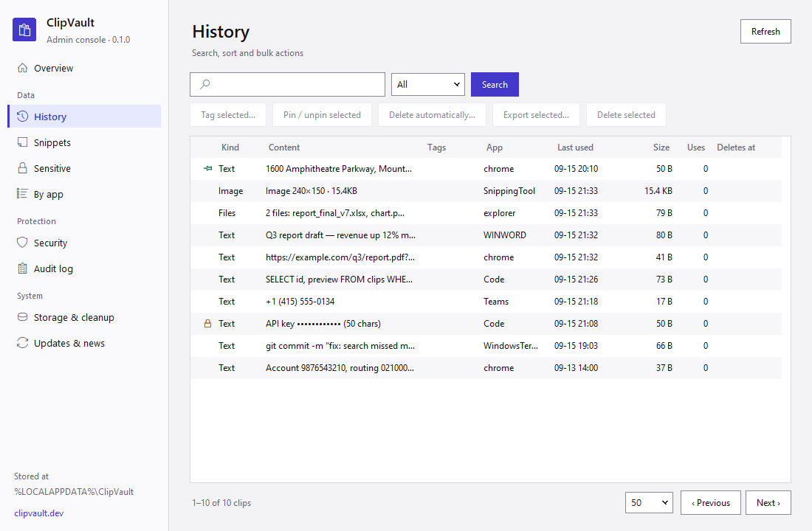Viewport: 812px width, 531px height.
Task: Open the Sensitive section
Action: point(84,168)
